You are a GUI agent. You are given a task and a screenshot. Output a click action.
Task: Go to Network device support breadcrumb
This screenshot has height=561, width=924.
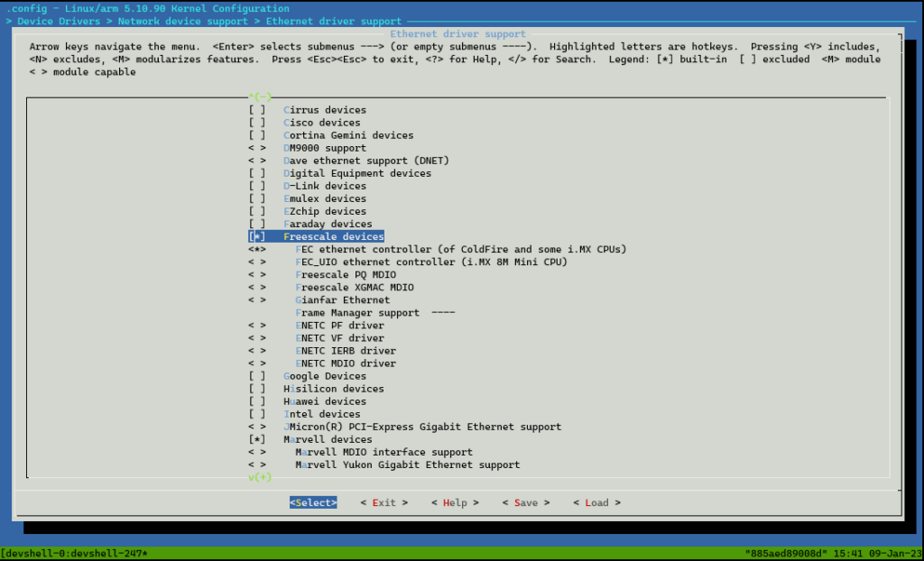[x=182, y=22]
